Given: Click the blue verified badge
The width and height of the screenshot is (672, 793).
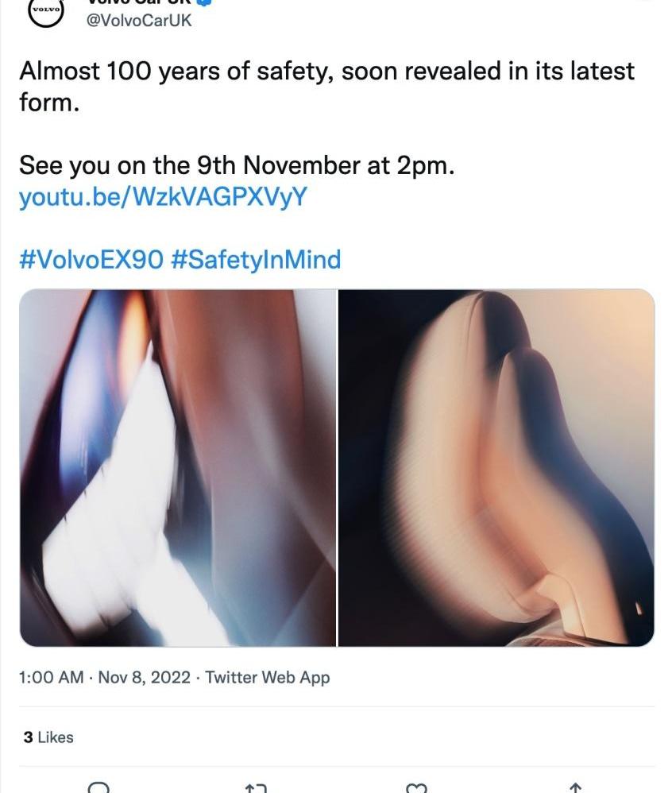Looking at the screenshot, I should coord(203,2).
